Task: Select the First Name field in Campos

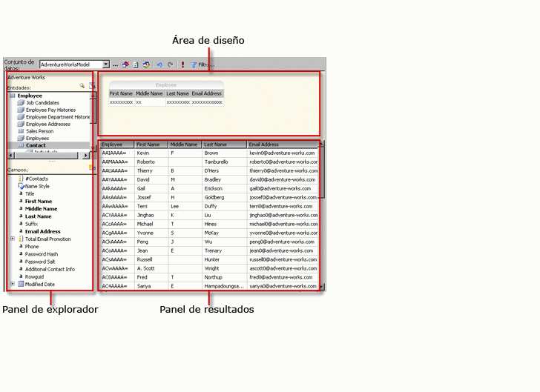Action: tap(39, 202)
